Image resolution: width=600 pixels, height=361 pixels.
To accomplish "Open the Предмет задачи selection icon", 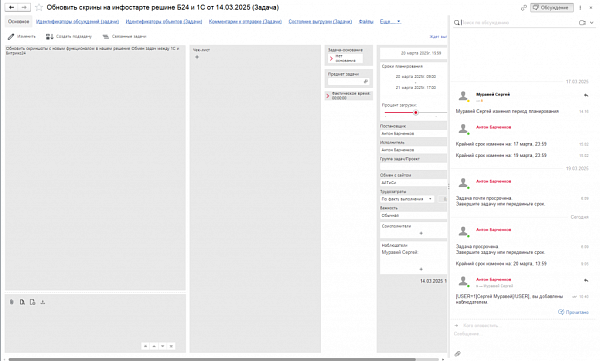I will pyautogui.click(x=365, y=82).
